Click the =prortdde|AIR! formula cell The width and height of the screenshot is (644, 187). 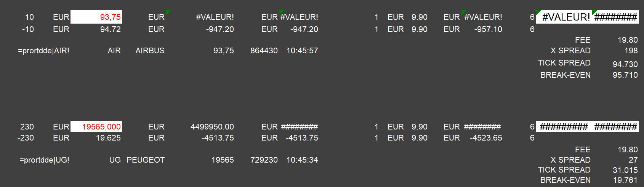pyautogui.click(x=43, y=51)
